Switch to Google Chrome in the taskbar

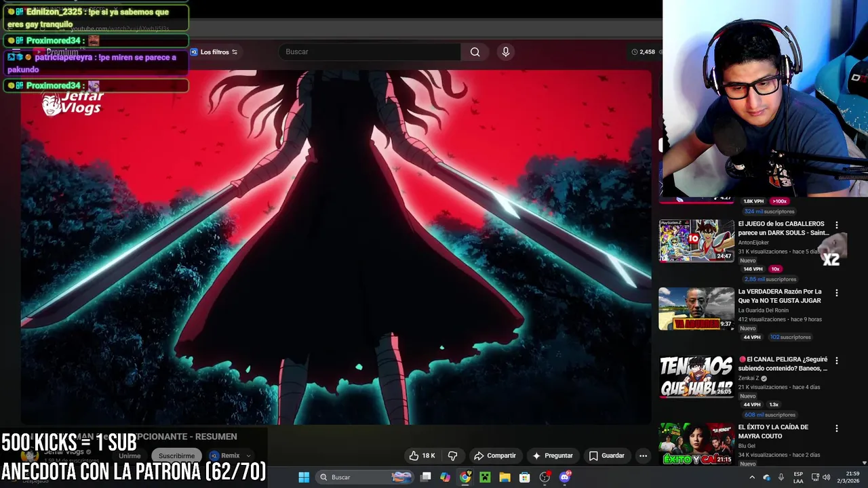pos(465,477)
